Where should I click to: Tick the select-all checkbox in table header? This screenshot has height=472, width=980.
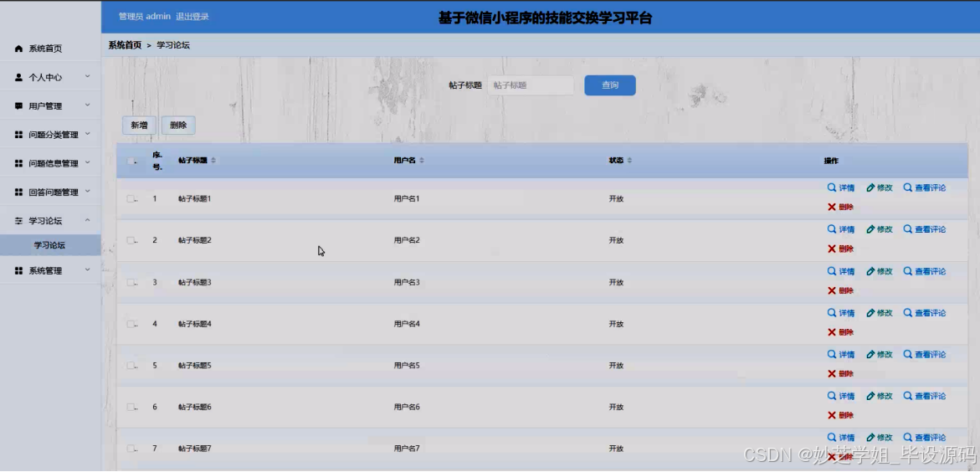coord(131,161)
